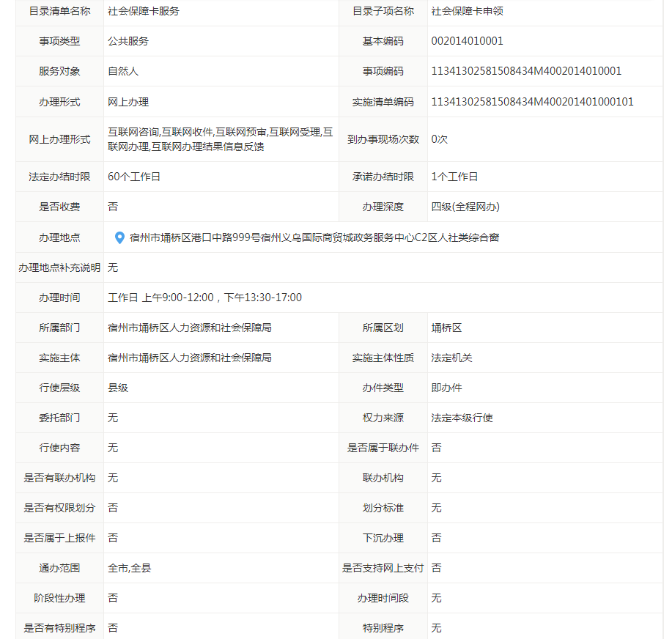Viewport: 672px width, 639px height.
Task: Click the 即办件 case type value
Action: pyautogui.click(x=446, y=388)
